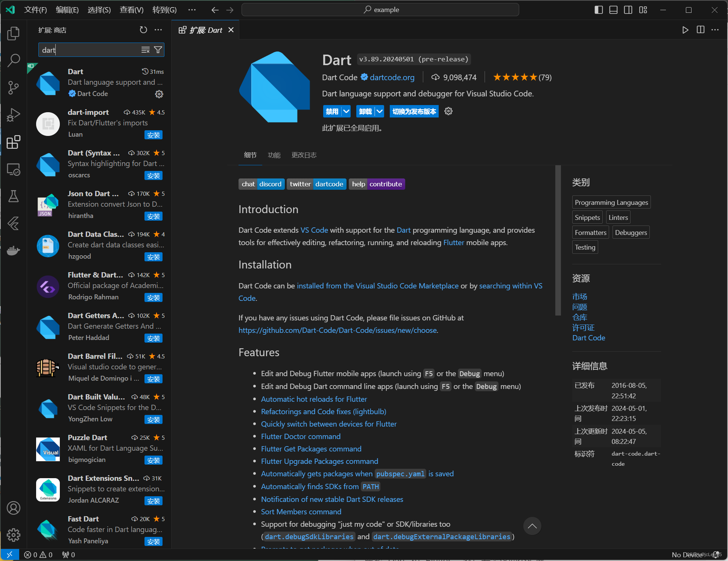The height and width of the screenshot is (561, 728).
Task: Clear extension search results icon
Action: tap(146, 50)
